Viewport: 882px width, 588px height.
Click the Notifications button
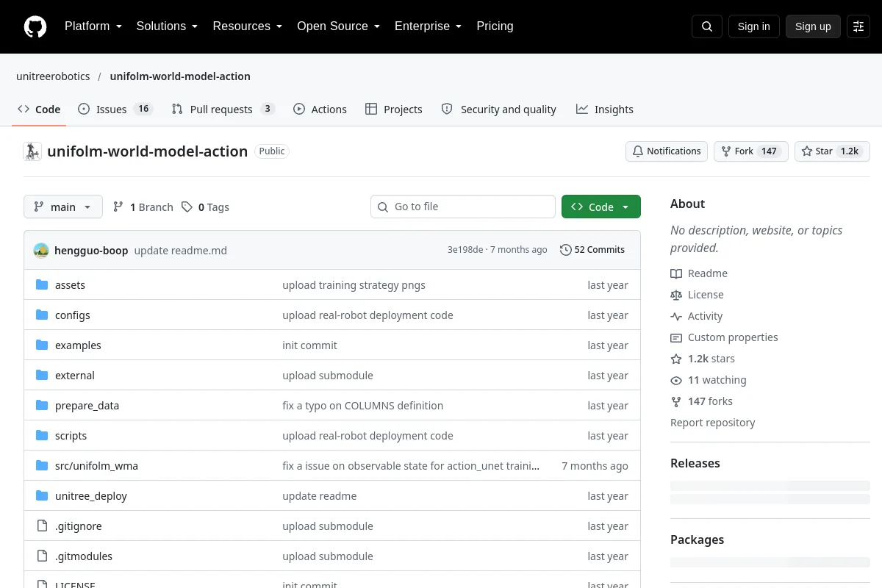[x=667, y=151]
